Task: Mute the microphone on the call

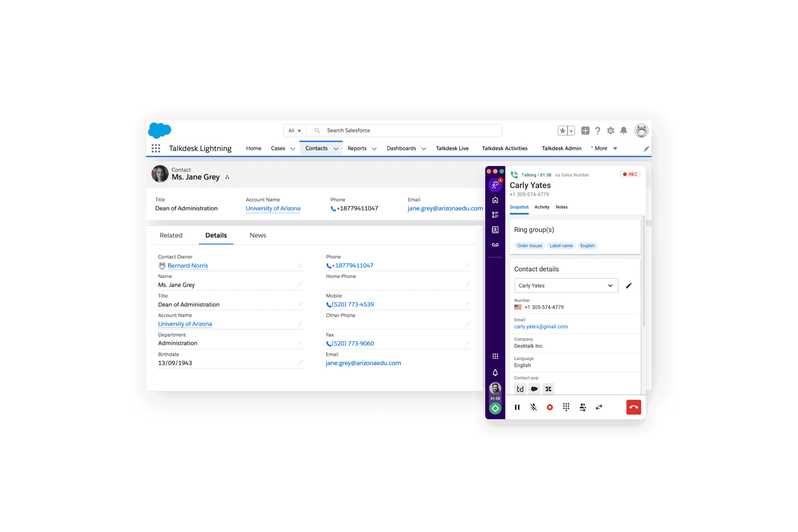Action: coord(534,407)
